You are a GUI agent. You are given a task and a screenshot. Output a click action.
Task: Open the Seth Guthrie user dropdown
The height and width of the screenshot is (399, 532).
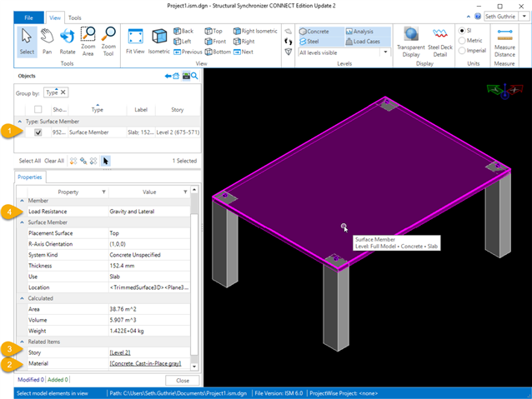tap(524, 17)
